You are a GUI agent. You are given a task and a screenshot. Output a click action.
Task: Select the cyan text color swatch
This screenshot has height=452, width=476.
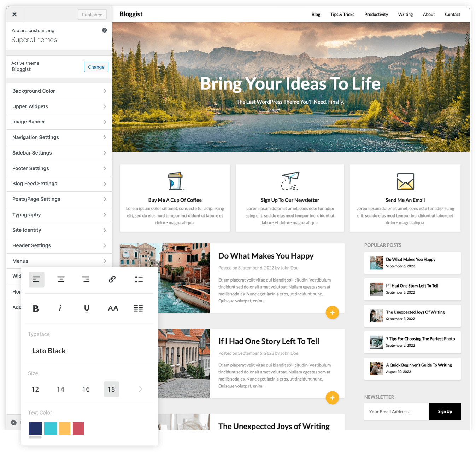pos(51,428)
